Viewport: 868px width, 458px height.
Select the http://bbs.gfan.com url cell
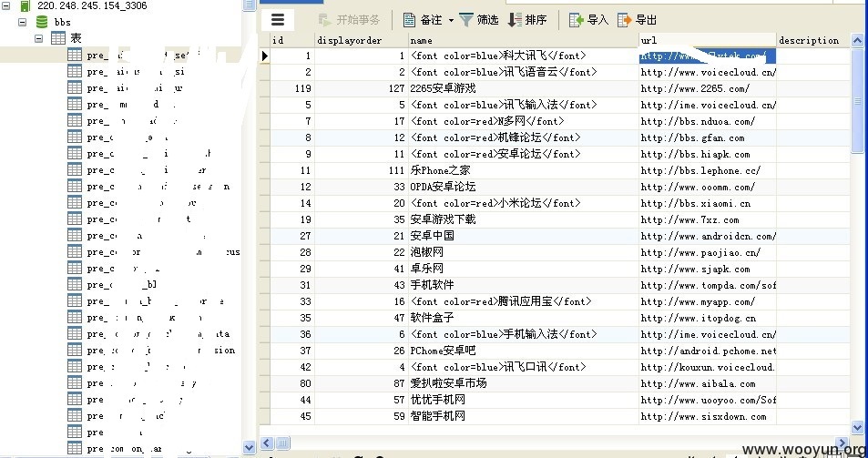pyautogui.click(x=708, y=137)
